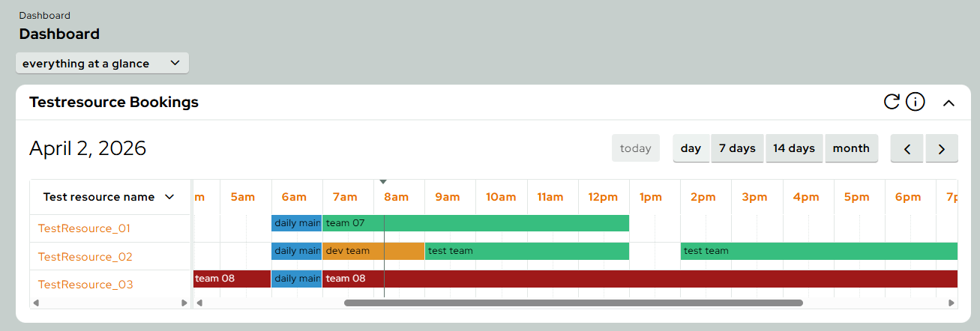
Task: Select the 'dev team' booking on TestResource_02
Action: coord(373,251)
